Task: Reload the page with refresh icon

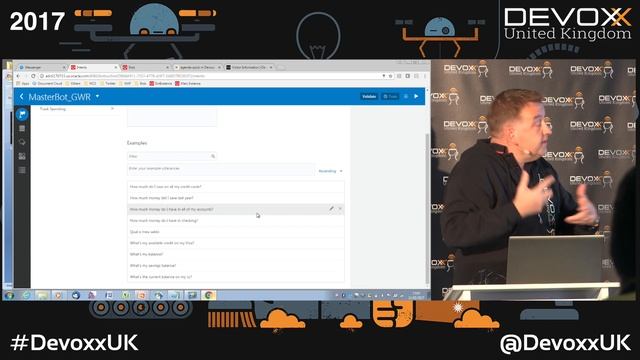Action: 33,76
